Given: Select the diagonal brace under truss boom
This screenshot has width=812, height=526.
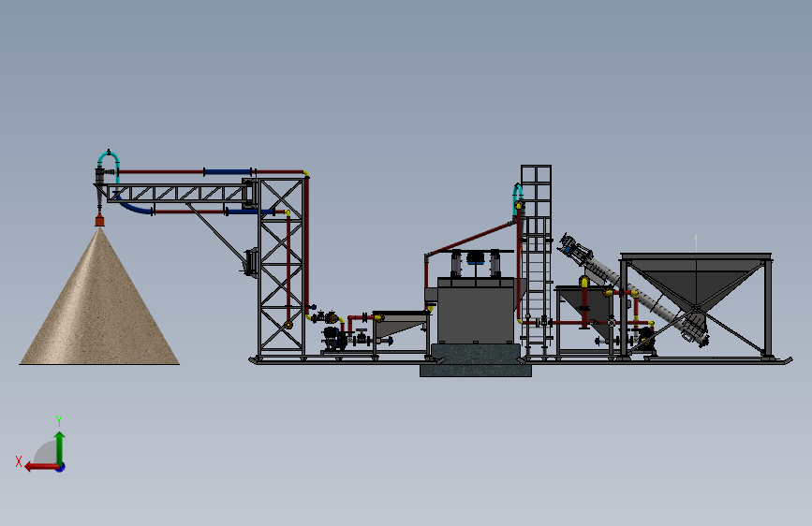Looking at the screenshot, I should coord(218,232).
